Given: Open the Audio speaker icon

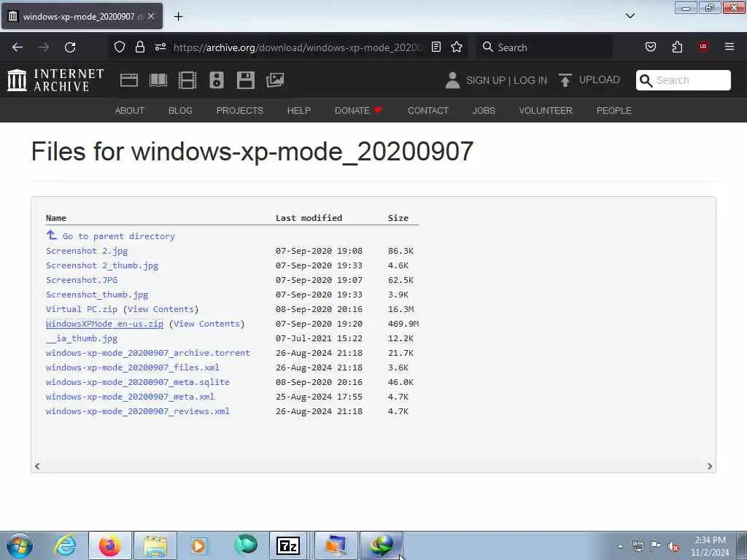Looking at the screenshot, I should pos(216,80).
